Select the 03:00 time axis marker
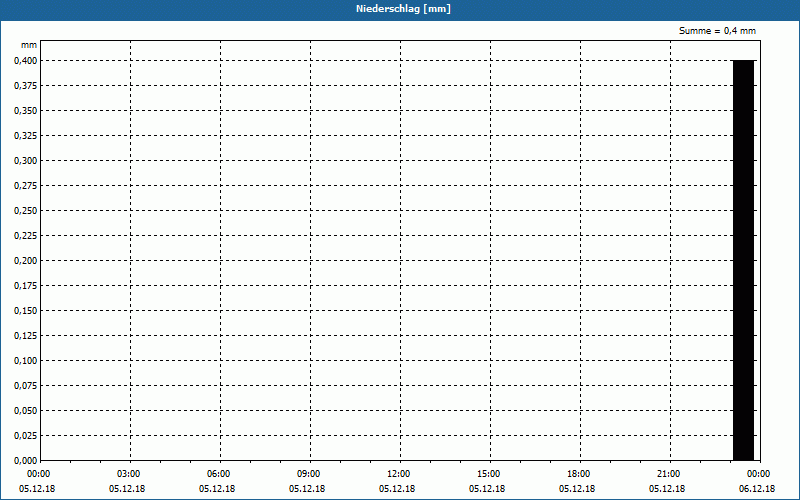Viewport: 800px width, 500px height. [129, 474]
